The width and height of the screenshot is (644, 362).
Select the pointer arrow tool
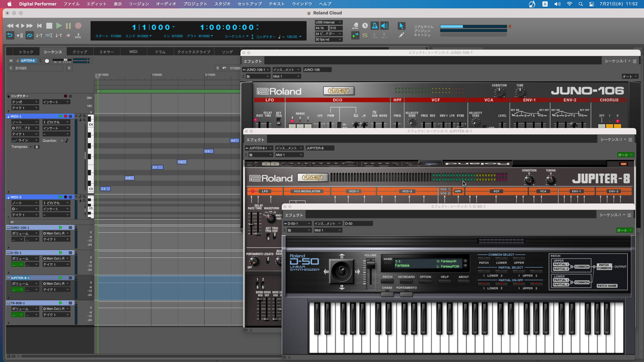tap(401, 26)
